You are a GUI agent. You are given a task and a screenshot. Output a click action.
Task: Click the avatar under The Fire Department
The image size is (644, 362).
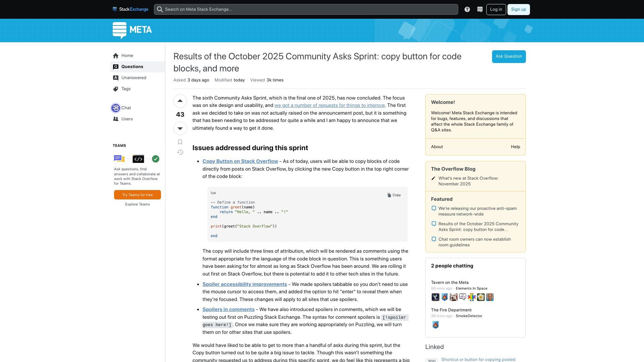(435, 325)
